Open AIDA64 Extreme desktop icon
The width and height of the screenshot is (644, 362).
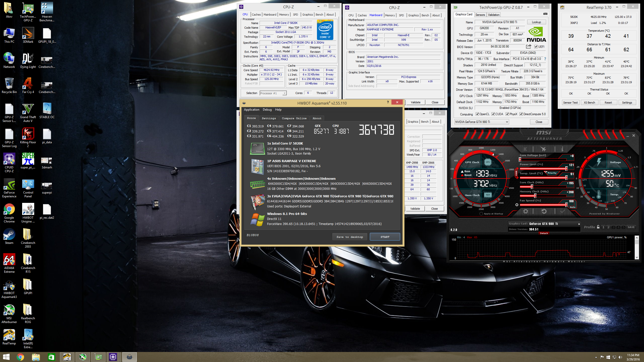point(9,263)
